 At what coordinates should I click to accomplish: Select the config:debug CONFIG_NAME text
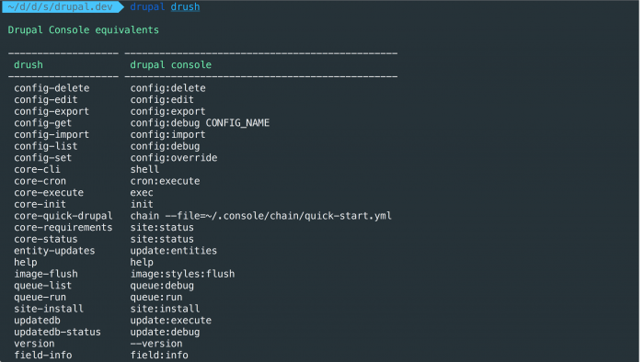point(200,123)
